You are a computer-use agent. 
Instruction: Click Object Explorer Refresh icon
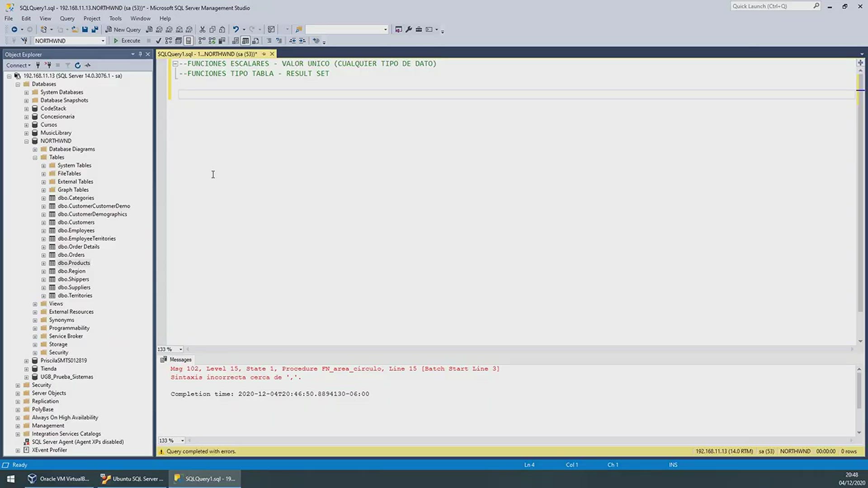(78, 65)
